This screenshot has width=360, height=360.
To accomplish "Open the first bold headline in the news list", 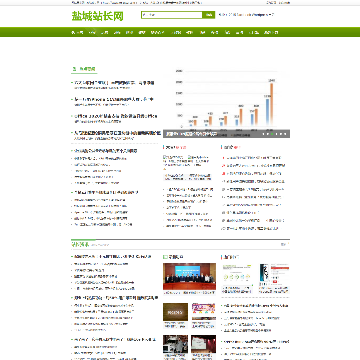I will pos(114,83).
